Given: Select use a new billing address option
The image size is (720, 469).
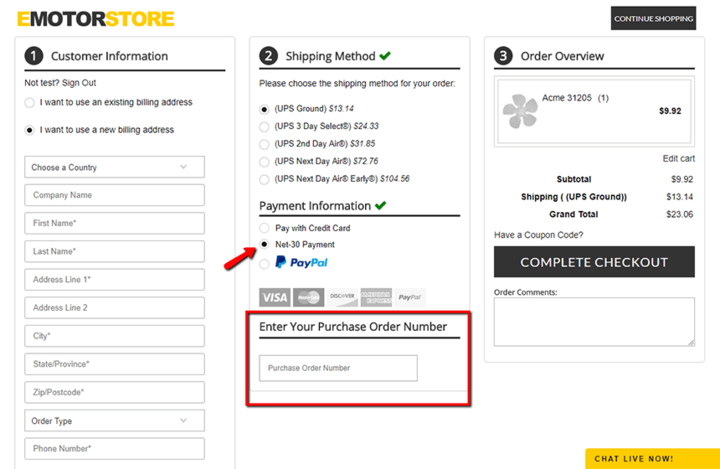Looking at the screenshot, I should (29, 130).
